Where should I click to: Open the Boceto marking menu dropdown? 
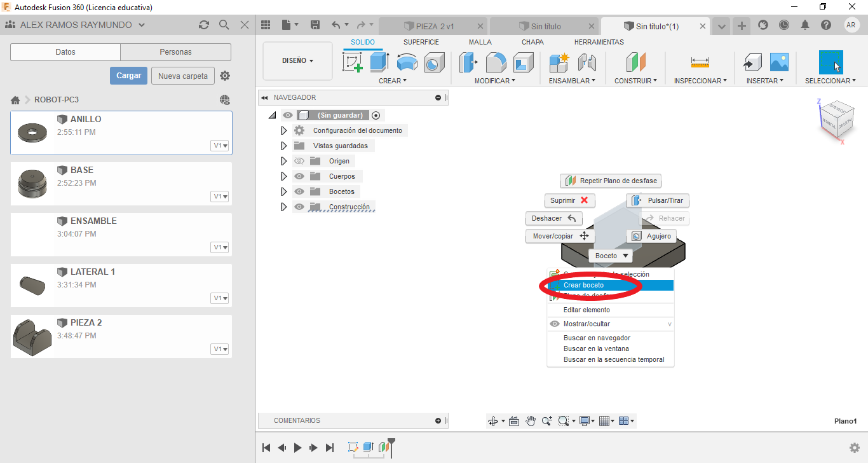pyautogui.click(x=611, y=256)
